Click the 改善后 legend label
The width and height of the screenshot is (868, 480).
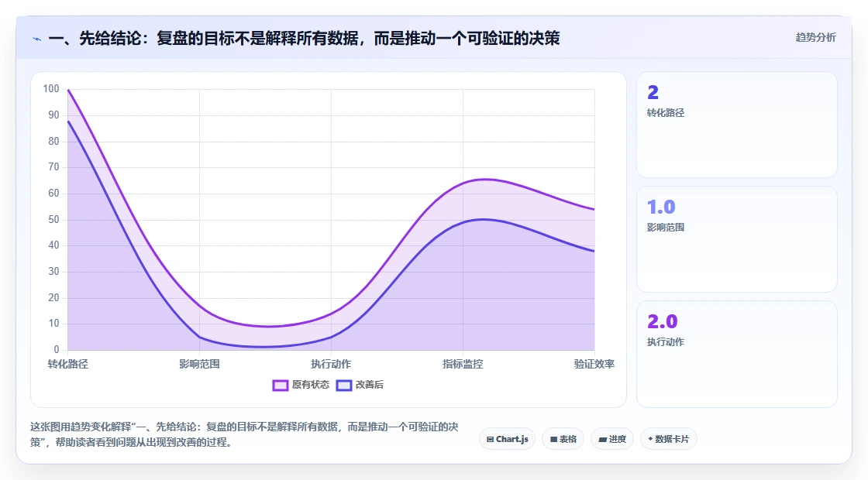[x=369, y=385]
